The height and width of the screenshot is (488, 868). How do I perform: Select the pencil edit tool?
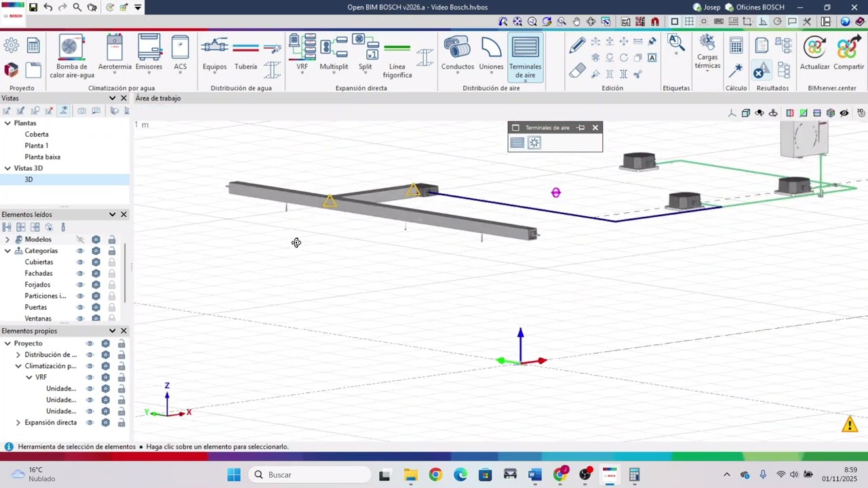coord(577,45)
